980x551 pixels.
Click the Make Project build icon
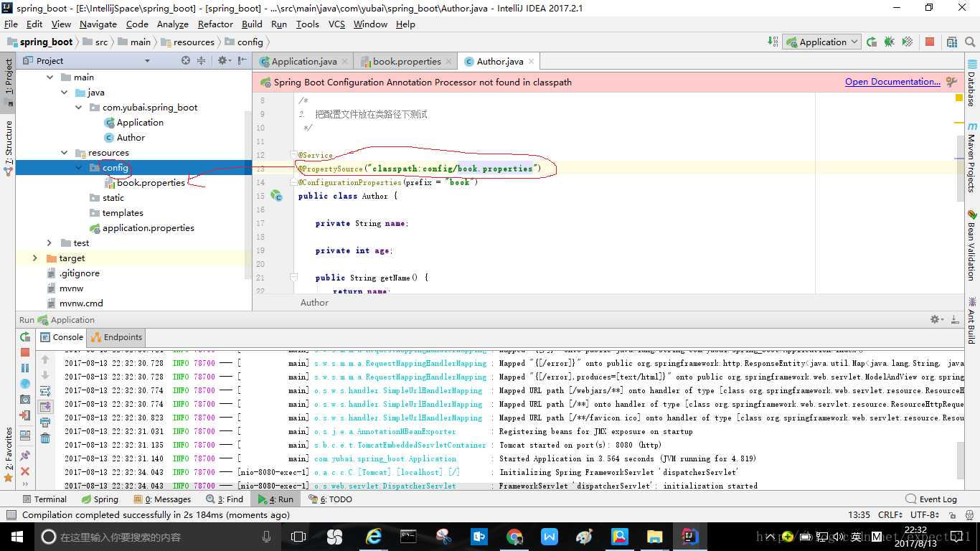773,42
